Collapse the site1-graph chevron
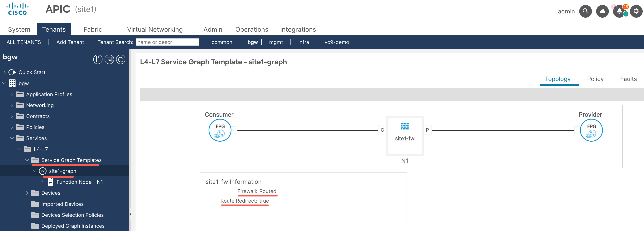Viewport: 644px width, 231px height. [34, 171]
